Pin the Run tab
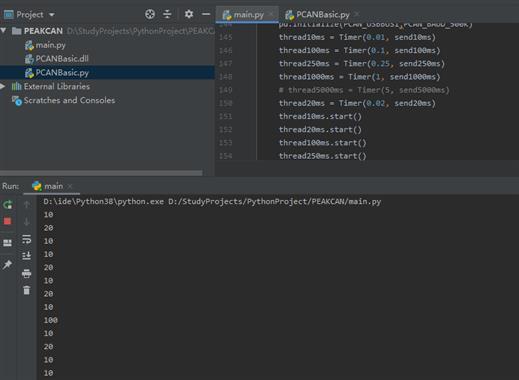Viewport: 519px width, 380px height. click(7, 265)
